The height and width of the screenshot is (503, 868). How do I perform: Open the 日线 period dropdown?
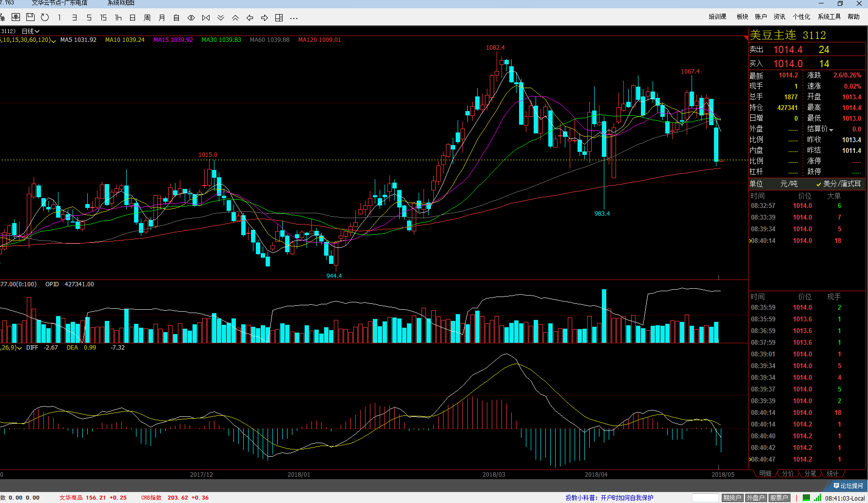[30, 31]
